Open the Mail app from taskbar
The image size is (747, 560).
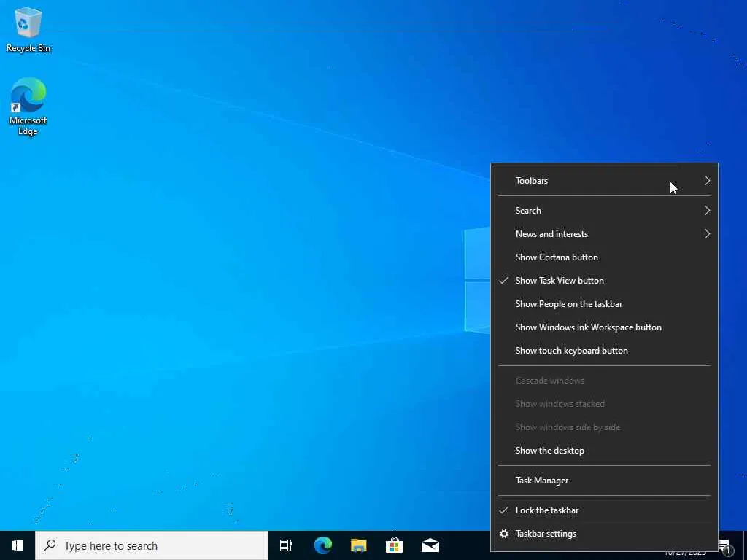coord(430,545)
